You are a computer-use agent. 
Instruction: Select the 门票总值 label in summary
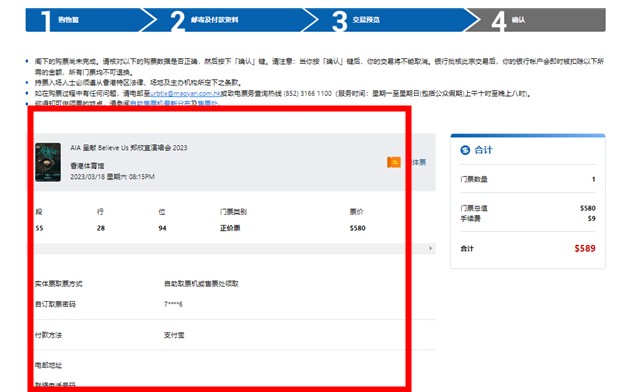(x=474, y=208)
